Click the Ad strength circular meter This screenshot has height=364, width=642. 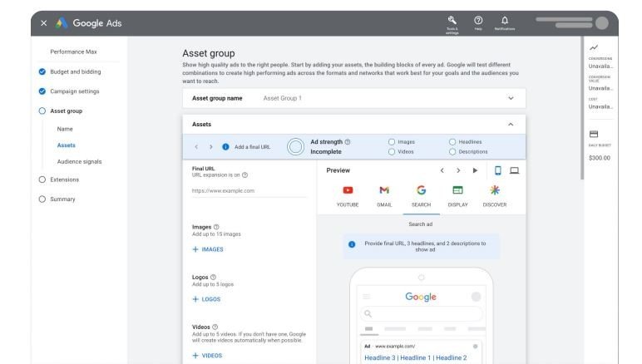point(295,146)
